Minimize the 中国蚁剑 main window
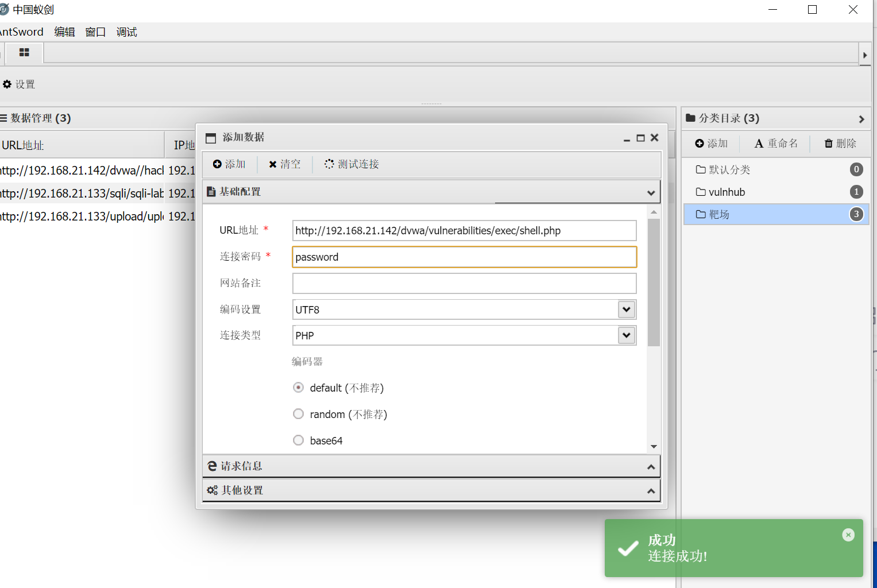This screenshot has width=877, height=588. click(773, 10)
